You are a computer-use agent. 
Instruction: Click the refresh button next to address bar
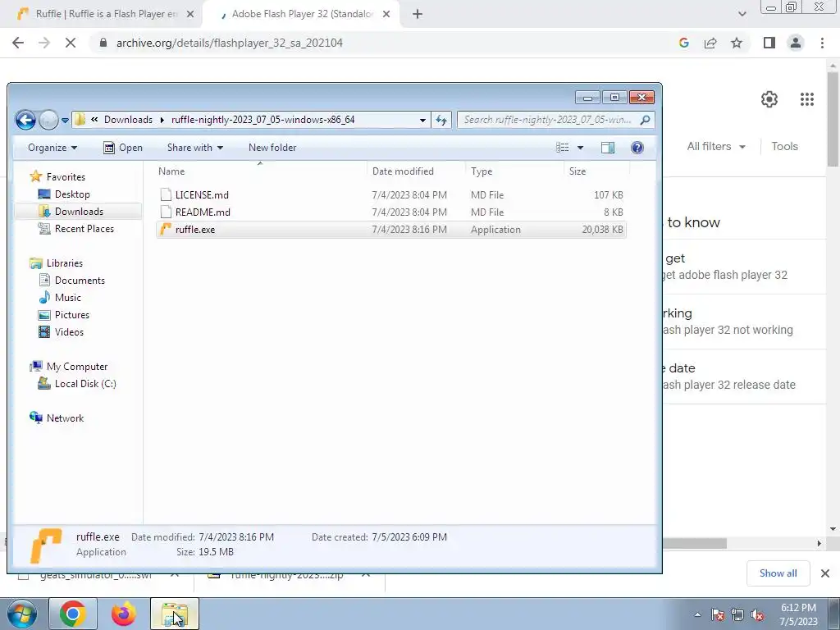pos(441,120)
